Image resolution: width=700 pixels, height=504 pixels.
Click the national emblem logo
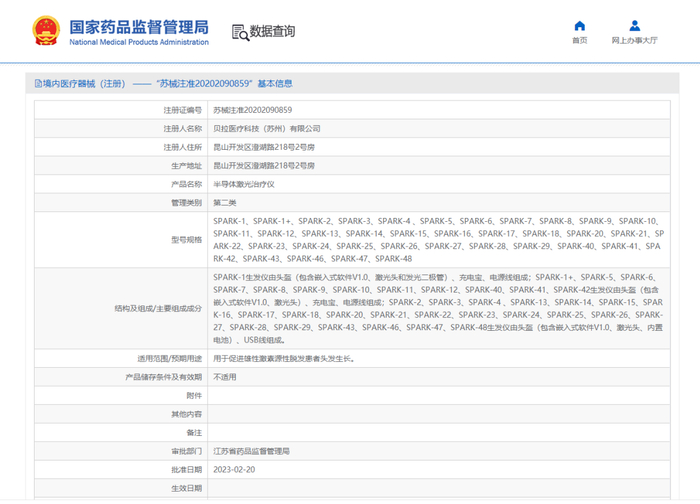click(x=46, y=31)
